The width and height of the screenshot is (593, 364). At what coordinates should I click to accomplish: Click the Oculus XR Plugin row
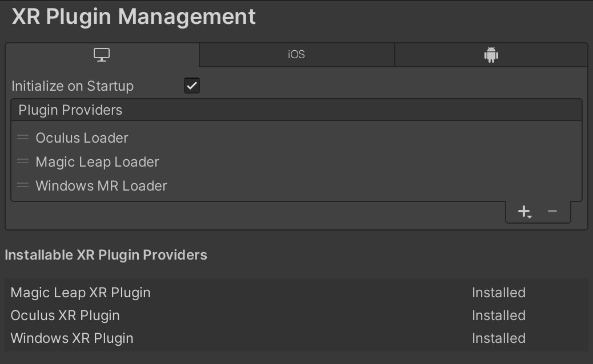(65, 316)
